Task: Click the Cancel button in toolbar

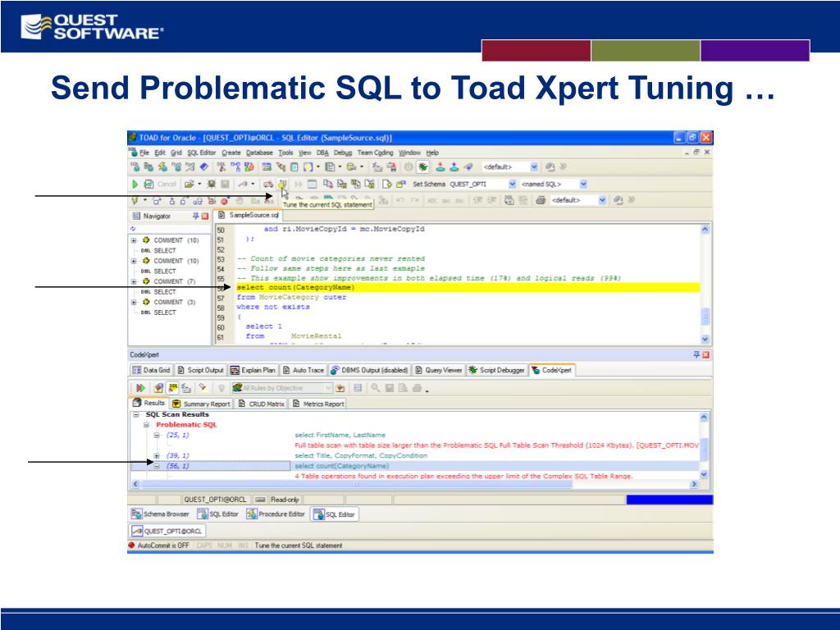Action: click(x=167, y=185)
